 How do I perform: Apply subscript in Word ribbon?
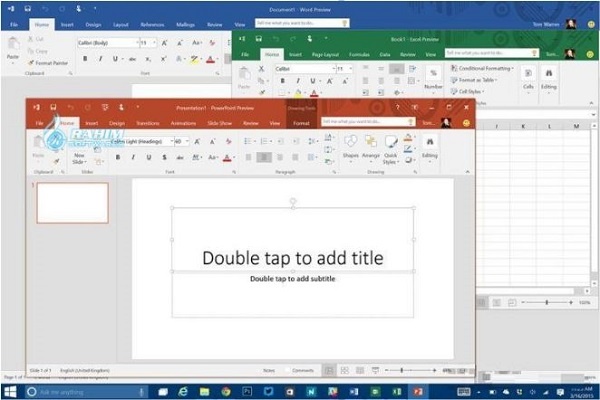click(148, 59)
